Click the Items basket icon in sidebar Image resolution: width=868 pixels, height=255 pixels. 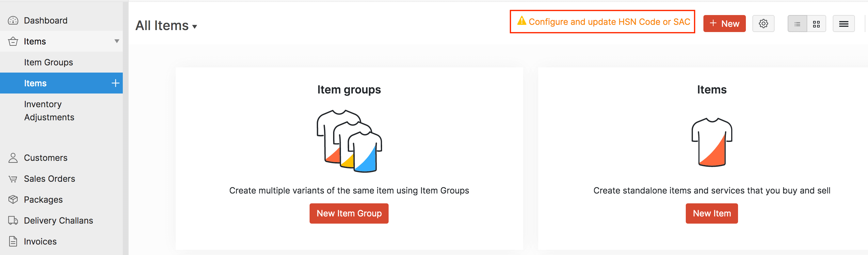pyautogui.click(x=13, y=41)
